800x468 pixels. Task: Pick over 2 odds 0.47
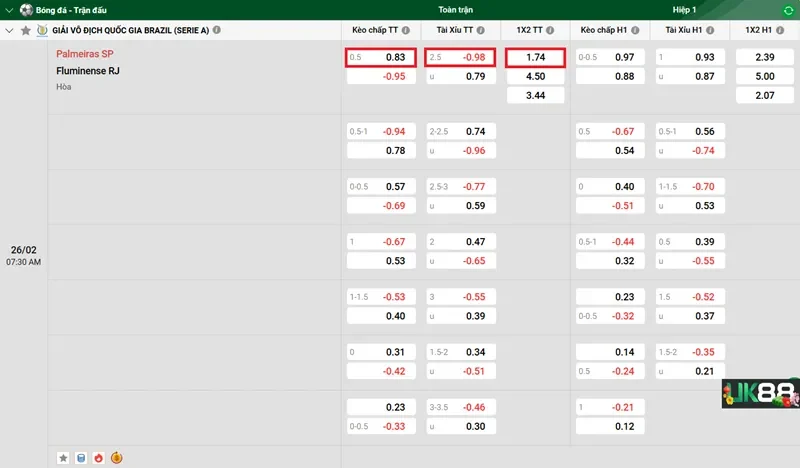click(x=461, y=242)
